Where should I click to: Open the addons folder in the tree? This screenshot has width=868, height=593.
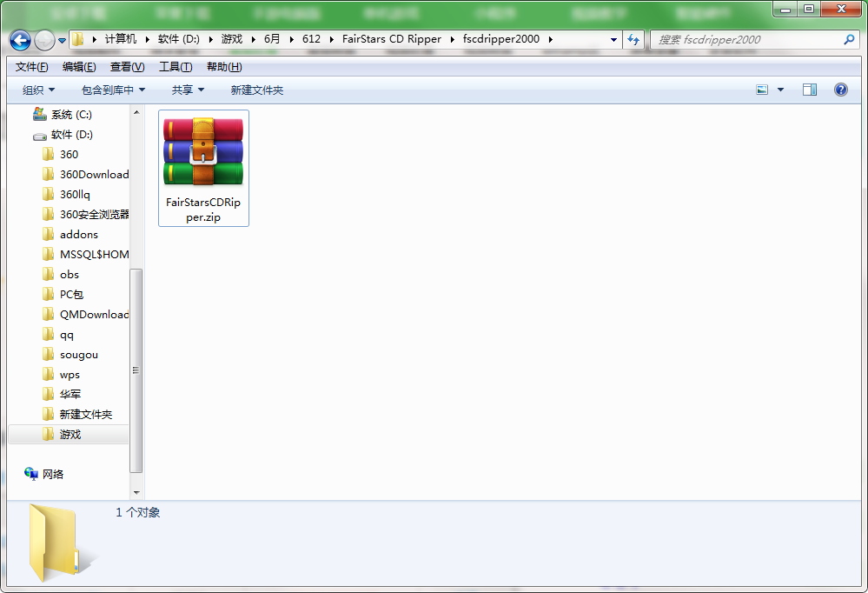click(70, 235)
